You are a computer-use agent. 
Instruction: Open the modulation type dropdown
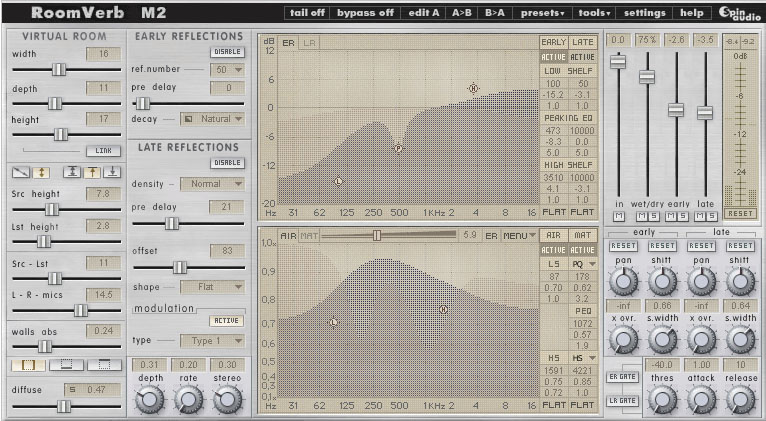point(213,341)
